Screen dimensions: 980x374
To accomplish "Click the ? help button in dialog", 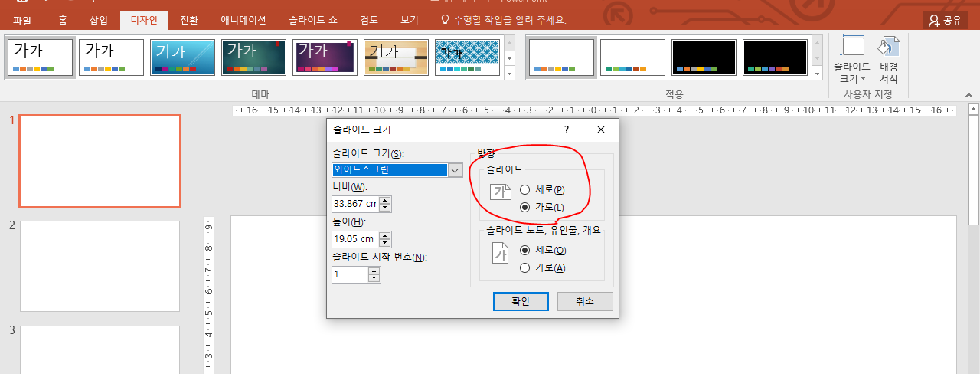I will (567, 130).
